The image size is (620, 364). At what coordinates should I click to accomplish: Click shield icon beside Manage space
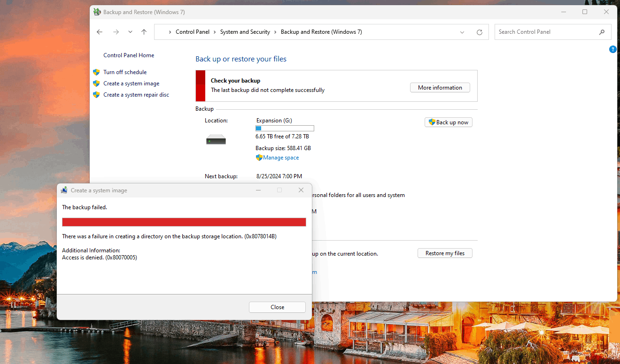pyautogui.click(x=259, y=158)
